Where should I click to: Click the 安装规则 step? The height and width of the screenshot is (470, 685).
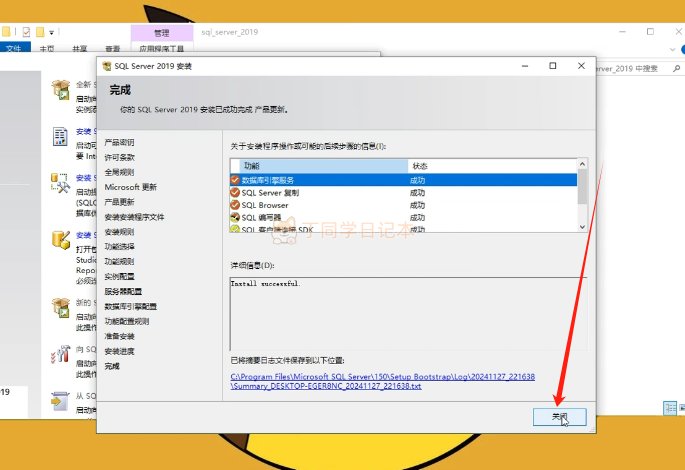[119, 232]
